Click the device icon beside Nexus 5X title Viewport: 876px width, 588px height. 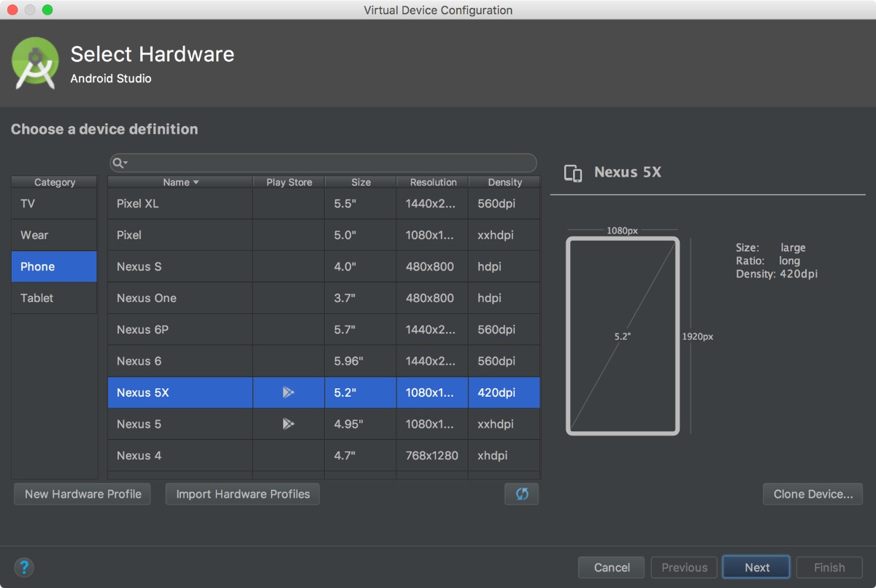coord(573,173)
